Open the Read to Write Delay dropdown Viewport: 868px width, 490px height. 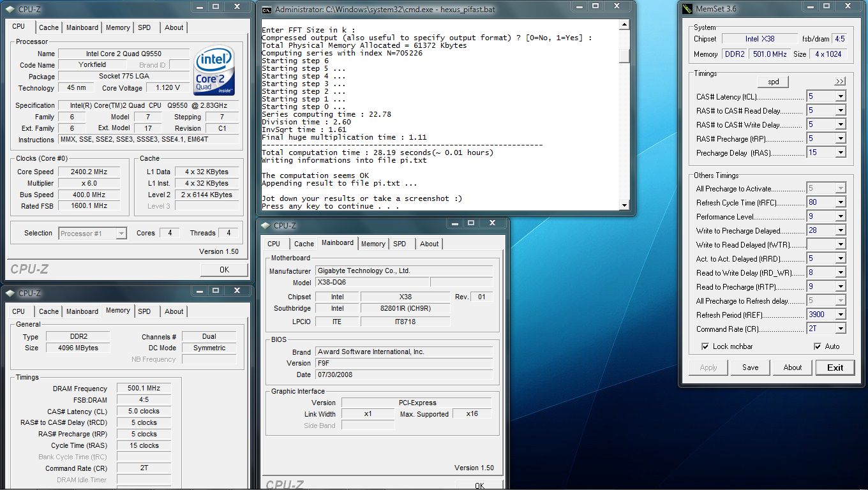pyautogui.click(x=840, y=272)
